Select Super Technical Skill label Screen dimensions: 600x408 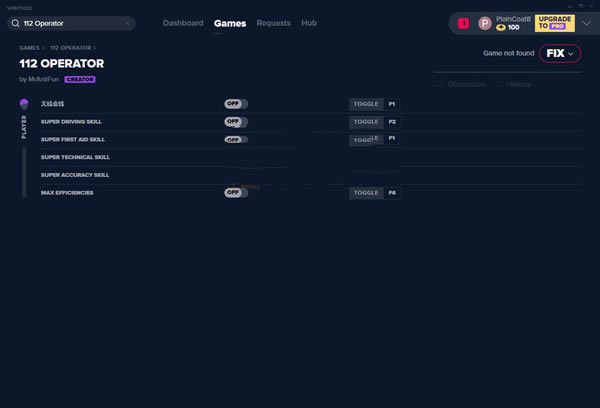[75, 157]
